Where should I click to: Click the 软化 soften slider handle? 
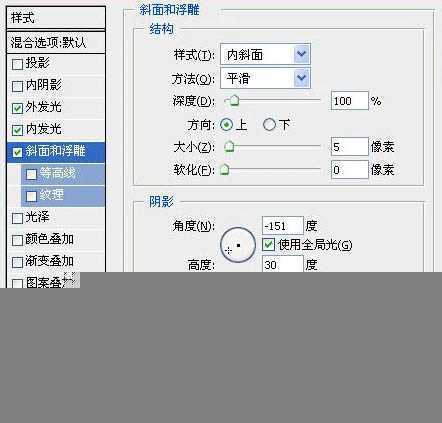225,170
